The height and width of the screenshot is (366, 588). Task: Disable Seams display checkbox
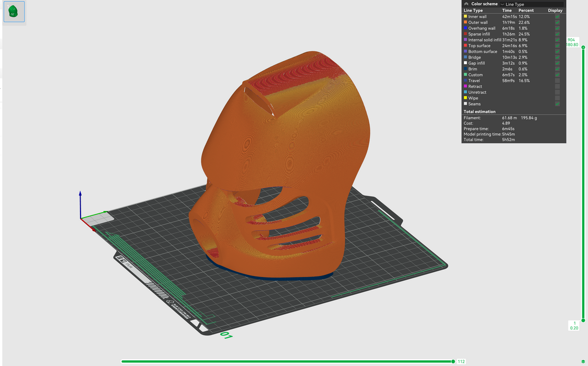pyautogui.click(x=557, y=104)
